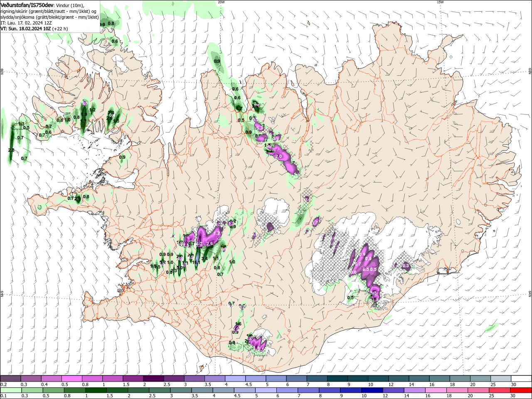This screenshot has width=532, height=399.
Task: Click the '2.0' value in the northern purple snow band
Action: [x=278, y=156]
